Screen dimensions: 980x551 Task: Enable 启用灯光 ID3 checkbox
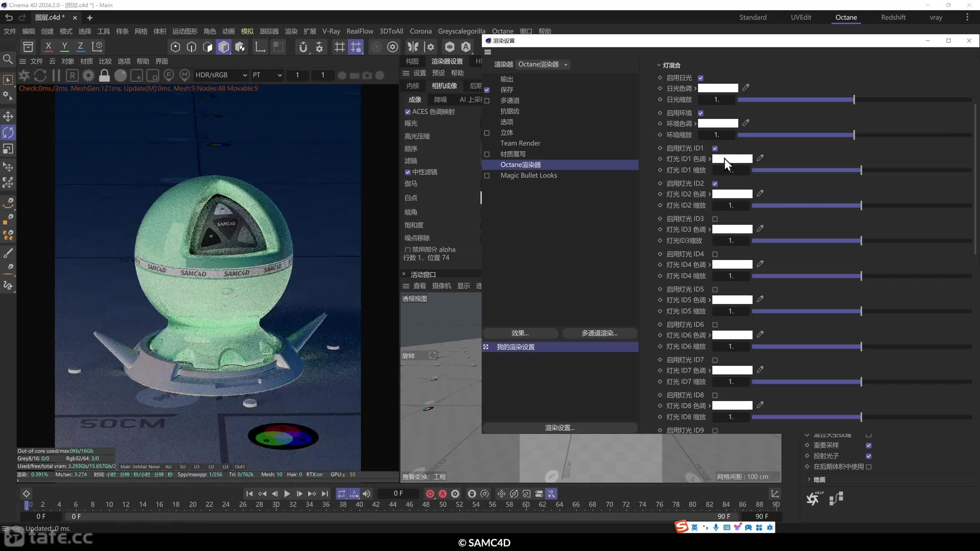[715, 219]
